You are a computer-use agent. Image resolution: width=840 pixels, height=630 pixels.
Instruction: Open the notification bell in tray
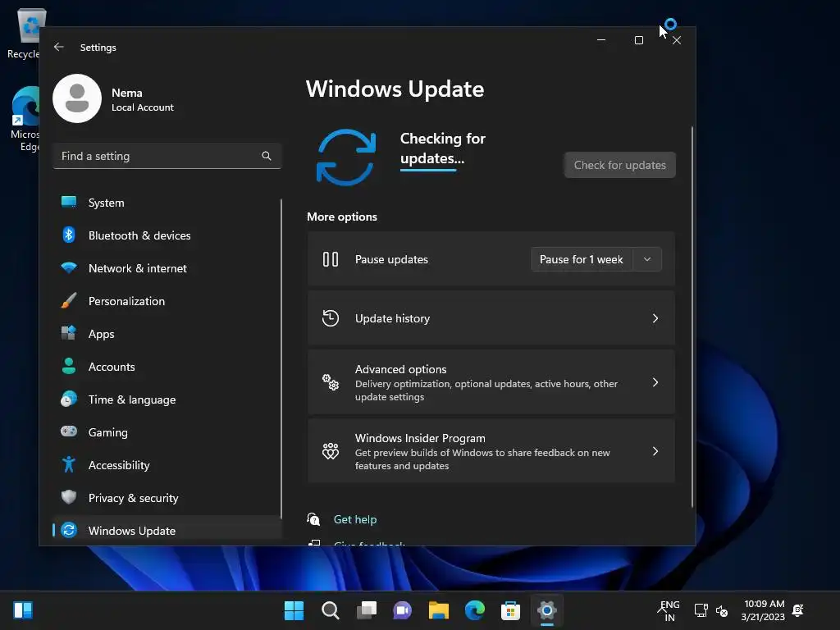coord(797,610)
